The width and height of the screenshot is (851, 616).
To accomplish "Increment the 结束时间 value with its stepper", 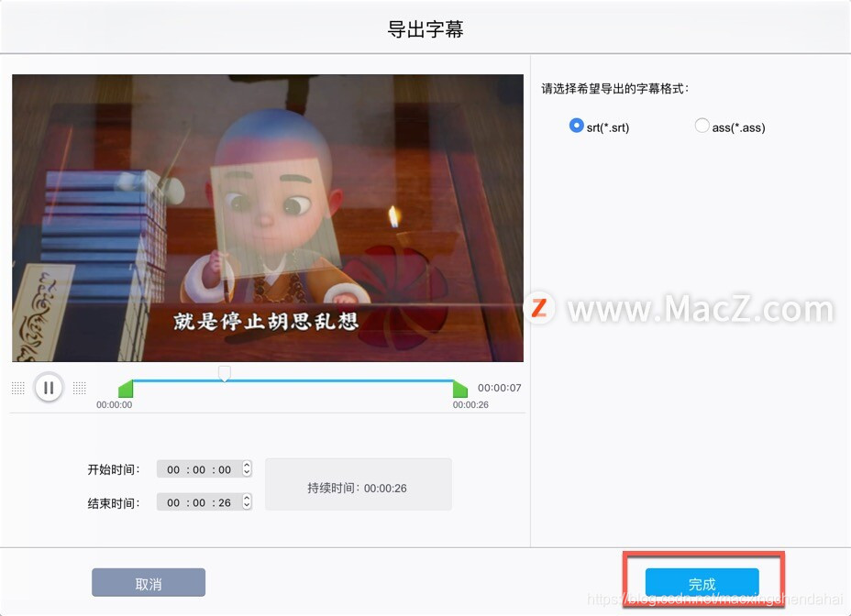I will coord(245,498).
